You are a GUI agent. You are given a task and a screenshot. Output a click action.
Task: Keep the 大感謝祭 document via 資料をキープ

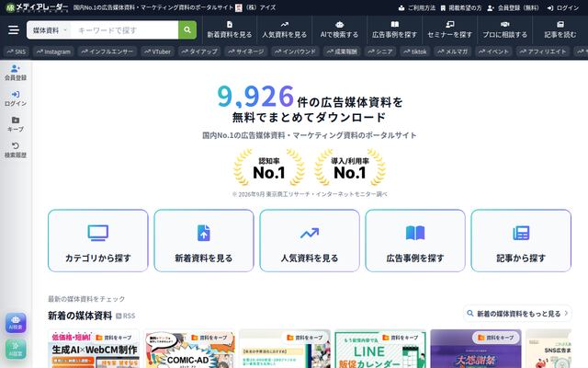point(496,338)
